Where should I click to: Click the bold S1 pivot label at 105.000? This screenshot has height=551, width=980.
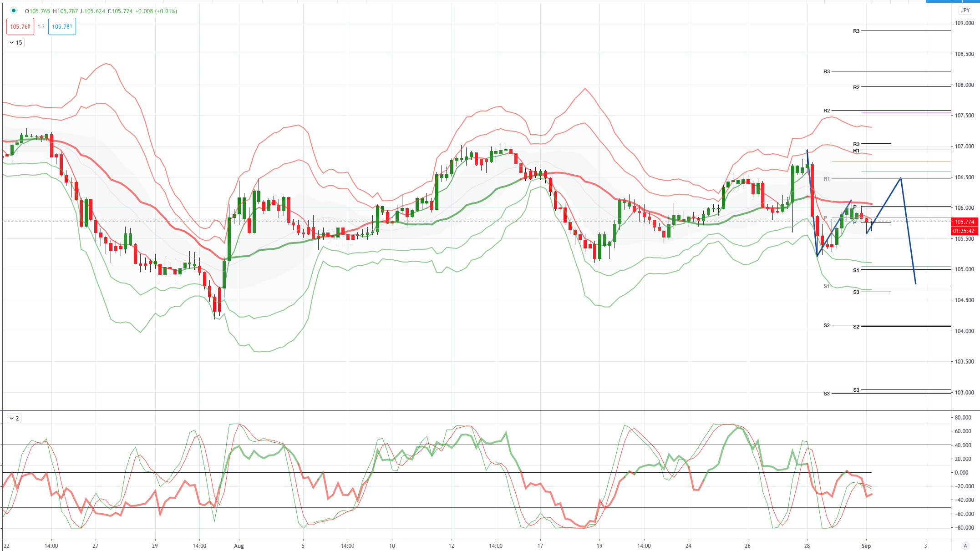coord(856,270)
